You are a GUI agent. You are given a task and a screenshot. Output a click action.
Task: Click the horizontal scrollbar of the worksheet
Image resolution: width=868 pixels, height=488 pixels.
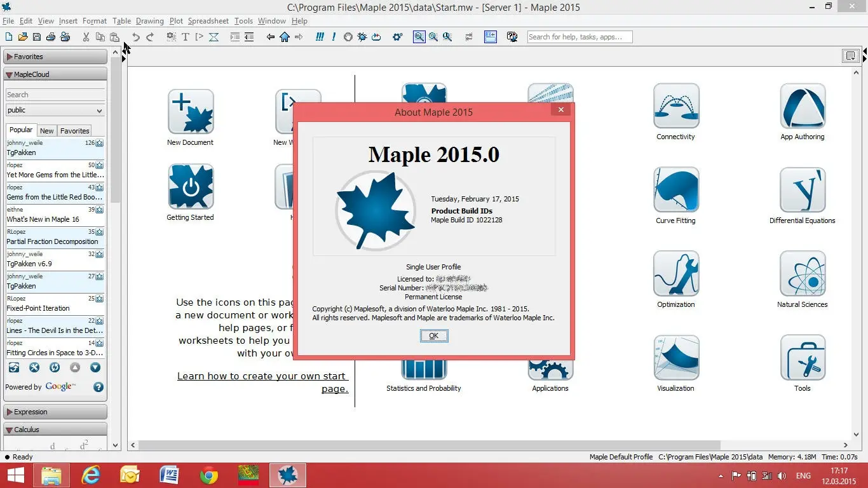click(x=430, y=445)
